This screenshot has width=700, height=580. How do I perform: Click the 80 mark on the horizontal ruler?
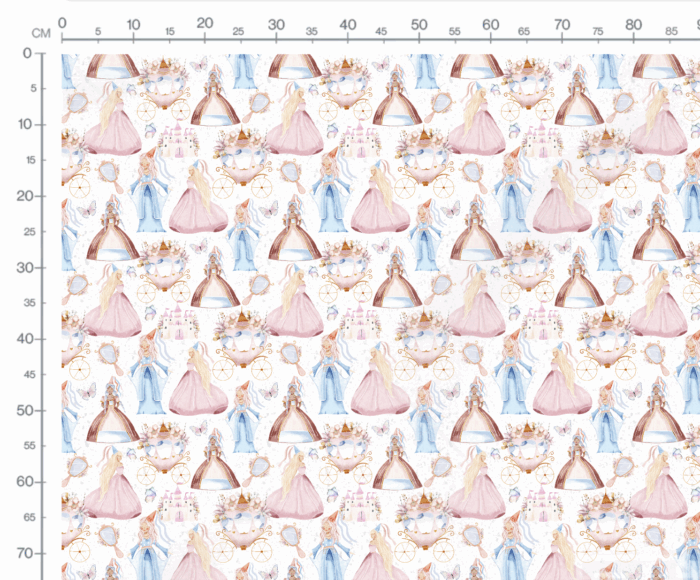633,25
